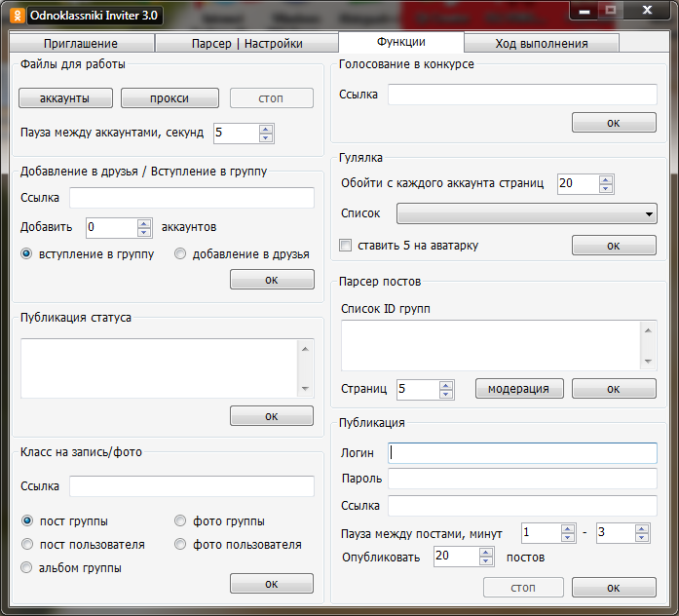Enable ставить 5 на аватарку checkbox
This screenshot has height=616, width=679.
click(x=345, y=246)
